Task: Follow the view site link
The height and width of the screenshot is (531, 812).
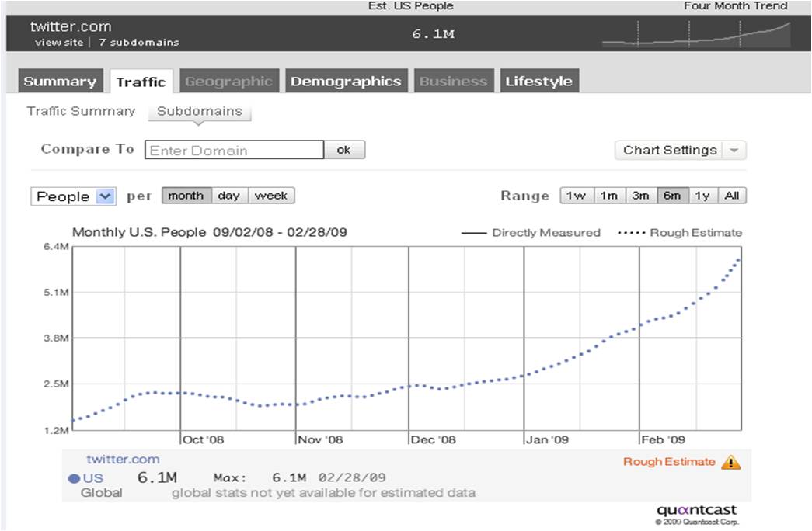Action: [x=59, y=43]
